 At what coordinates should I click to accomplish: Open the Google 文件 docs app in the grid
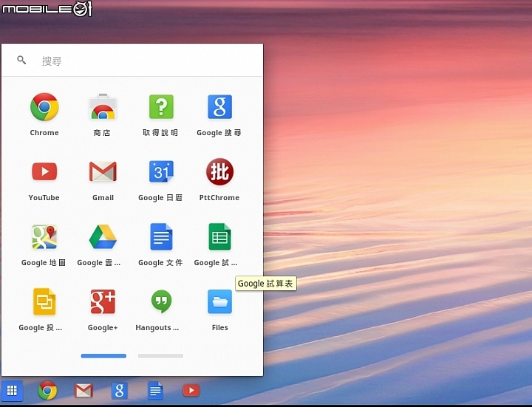[x=161, y=236]
